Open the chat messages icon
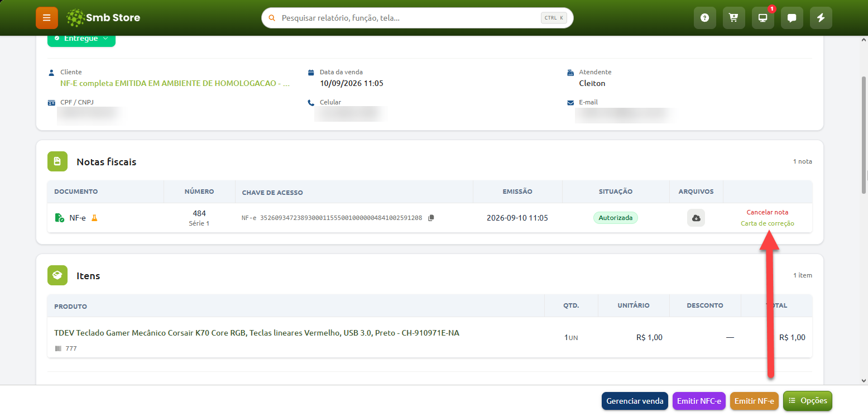This screenshot has width=868, height=416. [792, 18]
